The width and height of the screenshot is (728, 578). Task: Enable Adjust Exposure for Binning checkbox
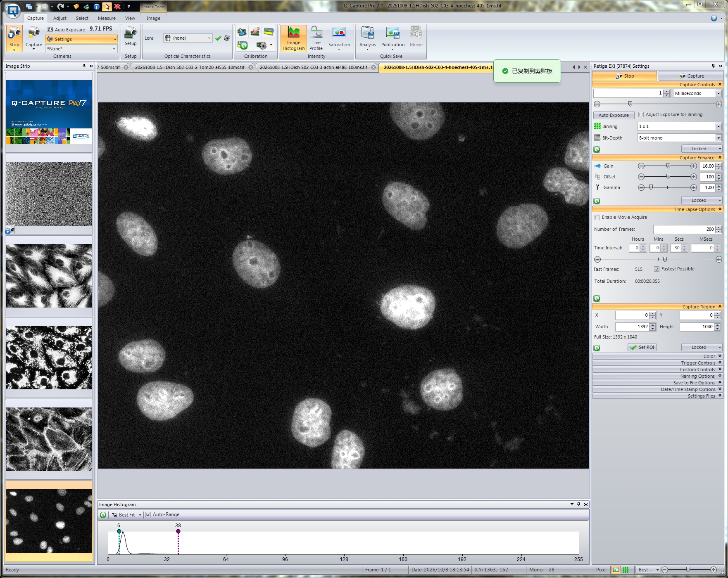[641, 115]
